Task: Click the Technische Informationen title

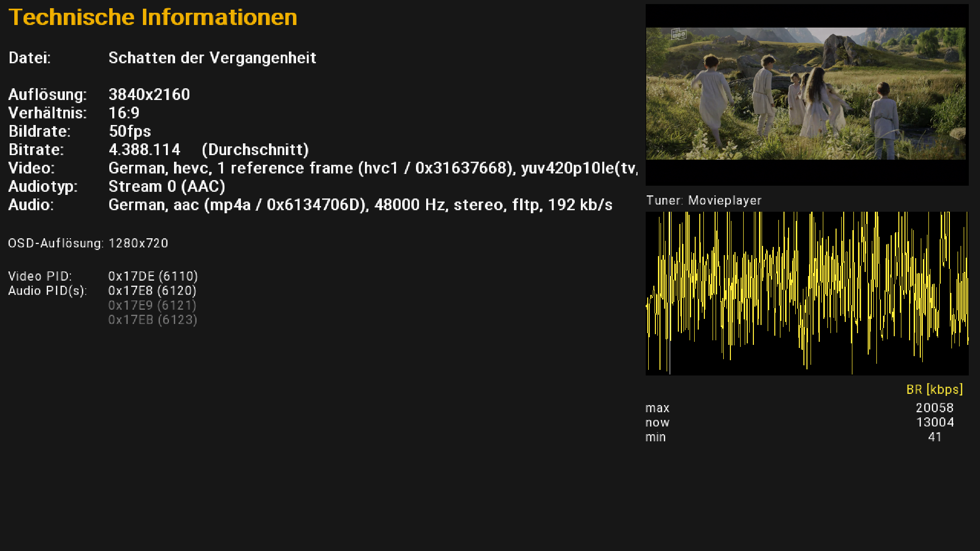Action: (x=153, y=17)
